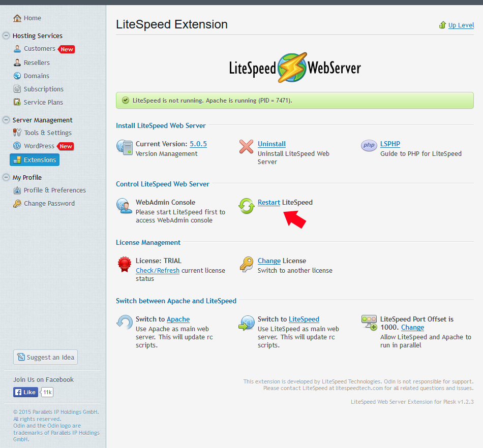Click the Profile & Preferences icon
The width and height of the screenshot is (483, 448).
[17, 190]
